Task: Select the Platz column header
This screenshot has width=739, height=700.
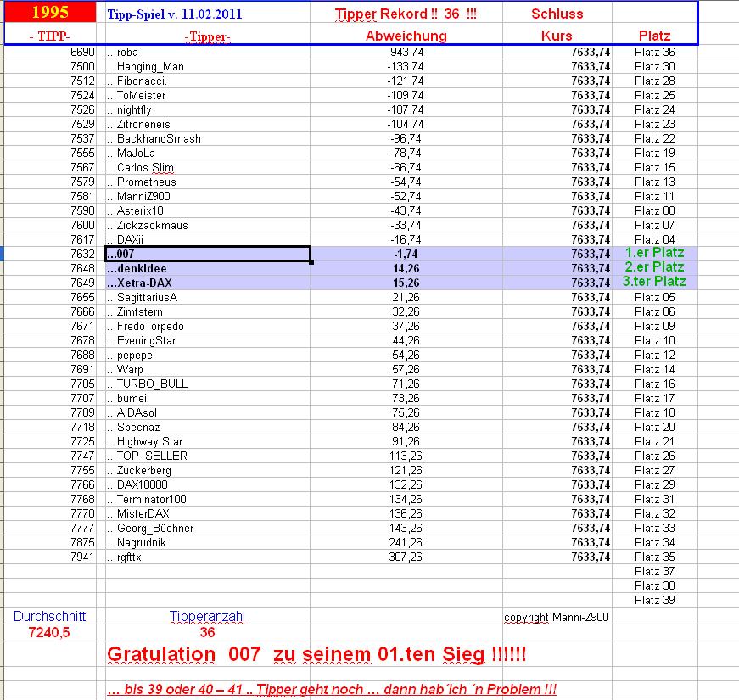Action: [655, 36]
